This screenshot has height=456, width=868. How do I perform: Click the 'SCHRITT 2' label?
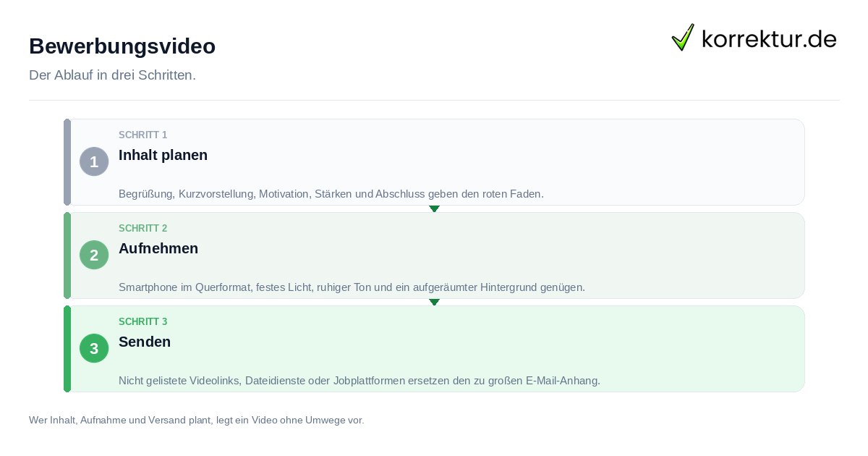coord(143,229)
